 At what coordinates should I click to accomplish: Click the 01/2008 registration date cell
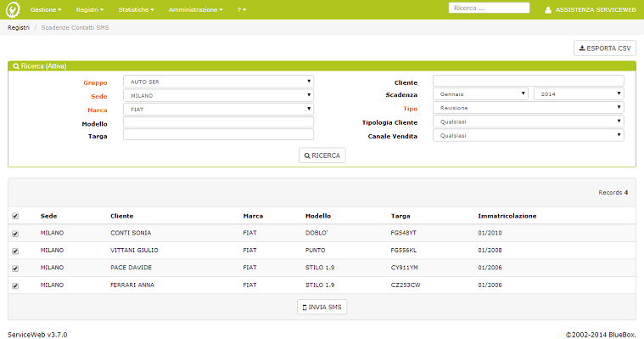(x=490, y=250)
